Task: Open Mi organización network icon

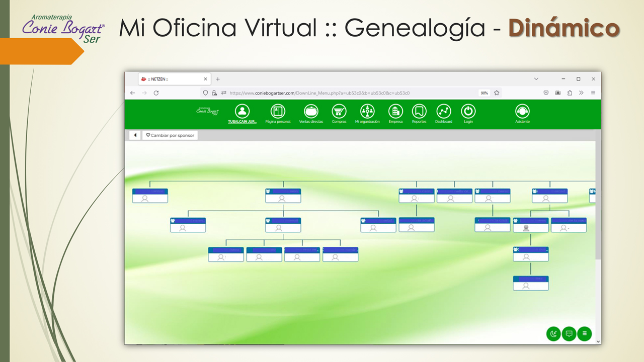Action: coord(367,111)
